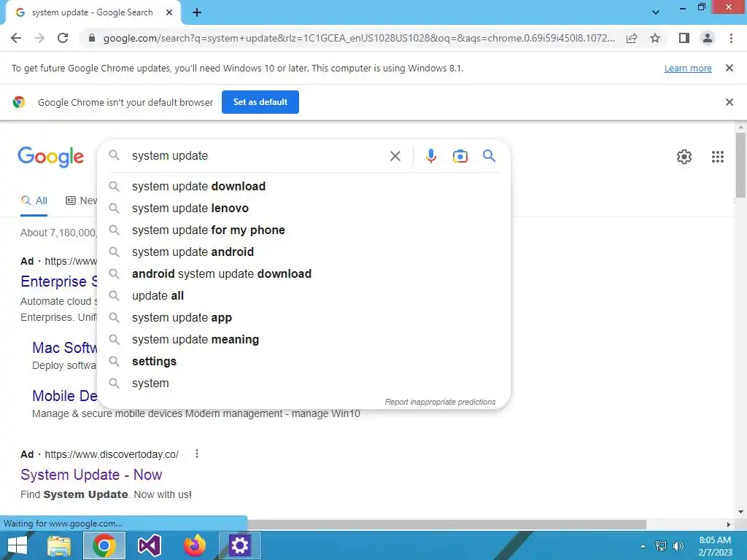The height and width of the screenshot is (560, 747).
Task: Open the profile avatar menu
Action: pos(708,38)
